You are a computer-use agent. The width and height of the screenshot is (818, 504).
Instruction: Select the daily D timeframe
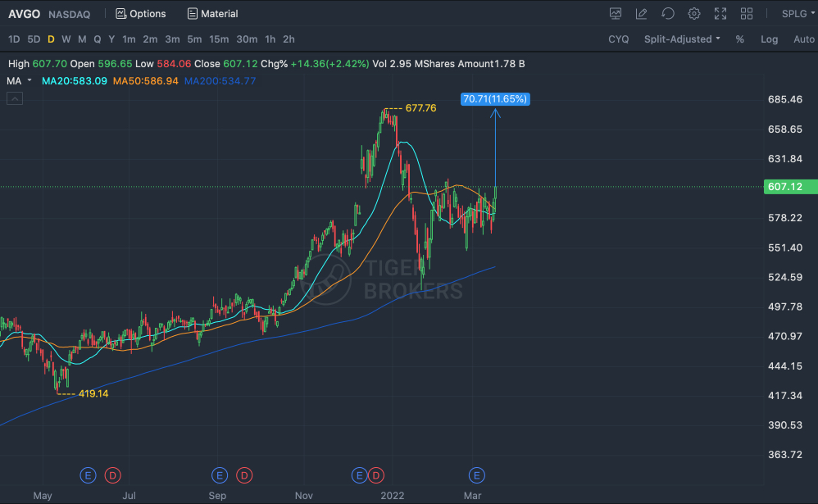coord(51,39)
